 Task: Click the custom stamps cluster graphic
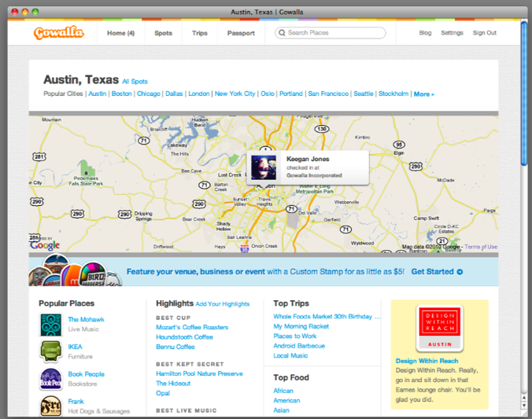[76, 270]
